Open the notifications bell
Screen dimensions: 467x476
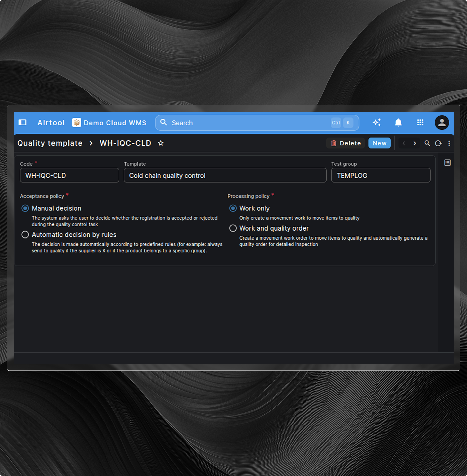point(398,122)
